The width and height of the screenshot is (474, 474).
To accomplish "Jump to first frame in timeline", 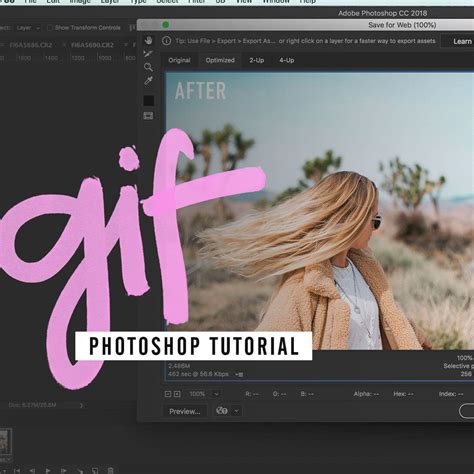I will click(17, 471).
